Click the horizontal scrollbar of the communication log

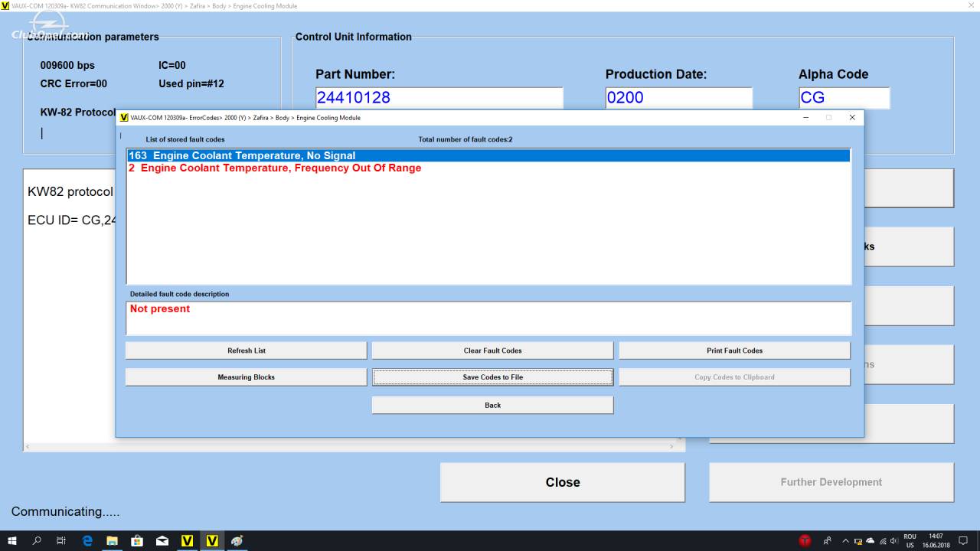pyautogui.click(x=351, y=446)
